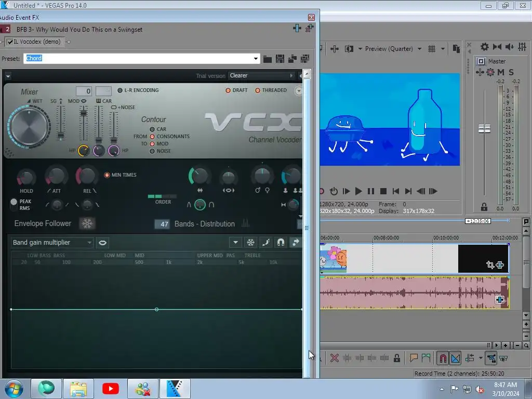Screen dimensions: 532x399
Task: Save preset using the floppy disk icon
Action: [280, 59]
